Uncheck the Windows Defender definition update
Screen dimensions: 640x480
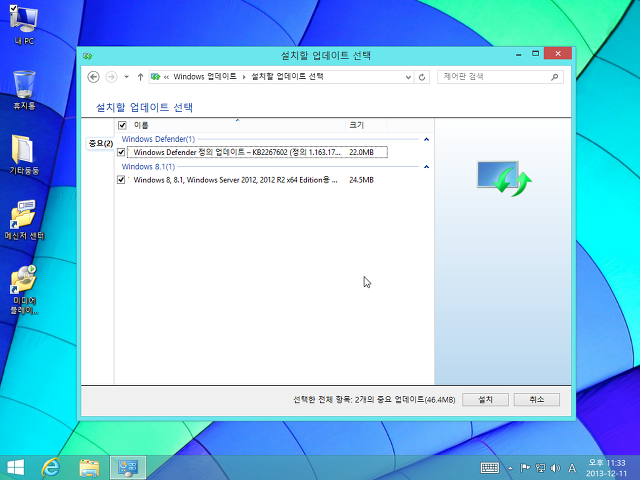coord(121,152)
